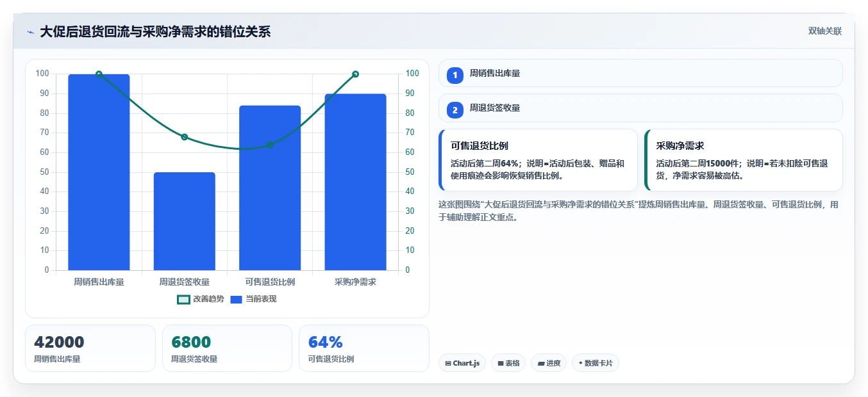
Task: Click the trend line point above 采购净需求
Action: point(355,74)
